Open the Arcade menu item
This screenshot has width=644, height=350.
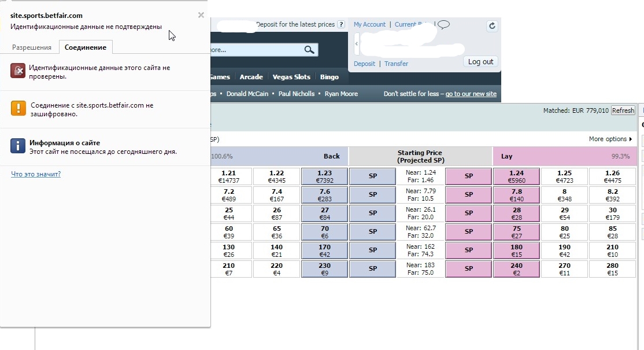coord(251,77)
